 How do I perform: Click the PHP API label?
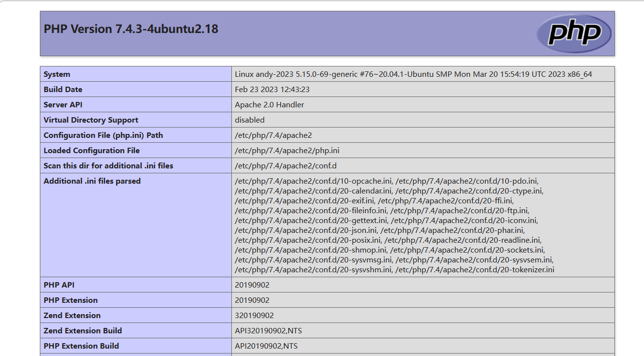click(59, 285)
